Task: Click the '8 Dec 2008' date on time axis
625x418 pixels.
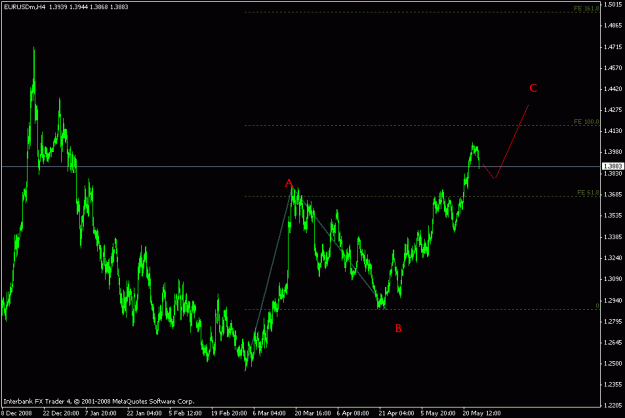Action: point(18,413)
